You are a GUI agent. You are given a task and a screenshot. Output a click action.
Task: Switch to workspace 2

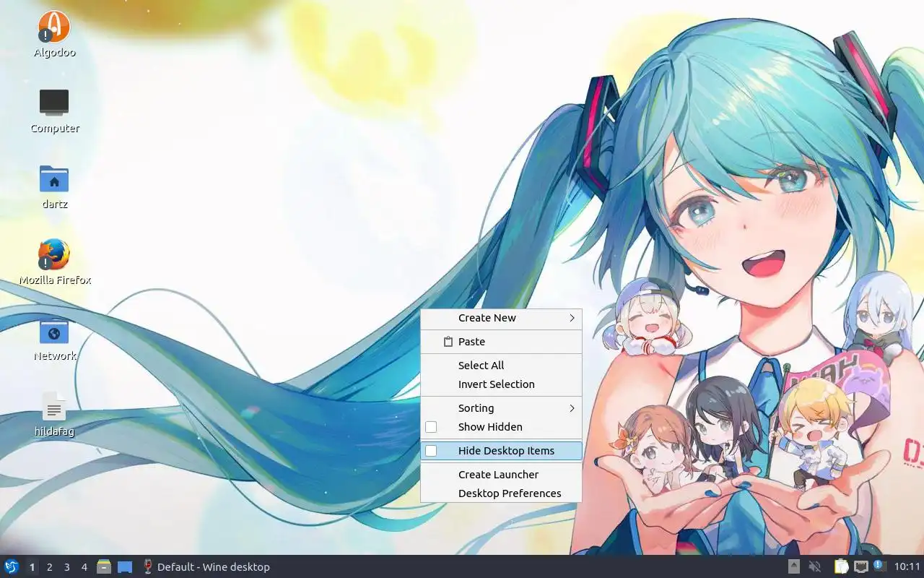(x=49, y=567)
